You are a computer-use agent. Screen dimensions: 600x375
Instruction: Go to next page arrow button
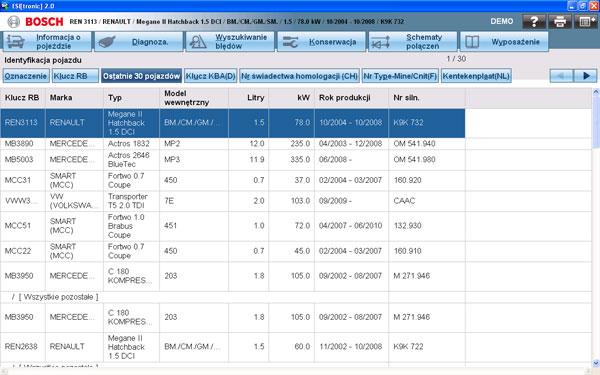tap(585, 76)
